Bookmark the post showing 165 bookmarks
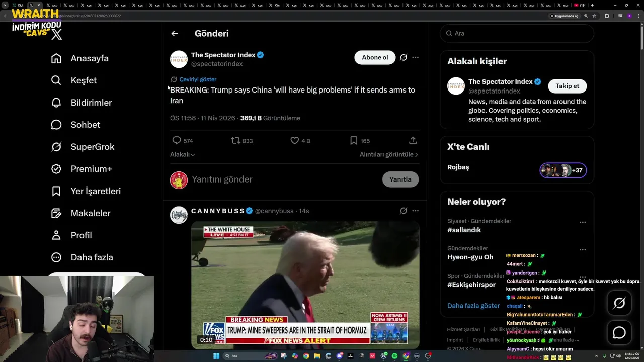The height and width of the screenshot is (362, 644). (x=360, y=141)
